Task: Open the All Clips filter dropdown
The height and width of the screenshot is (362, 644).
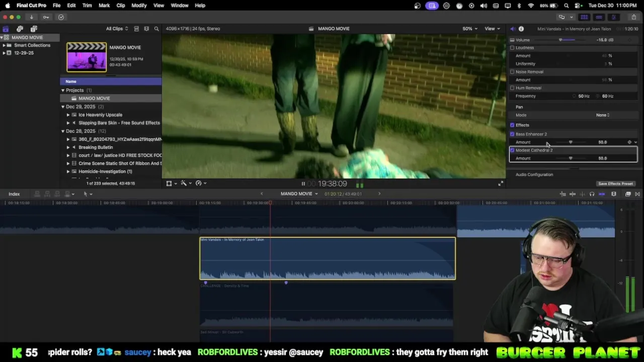Action: pos(117,29)
